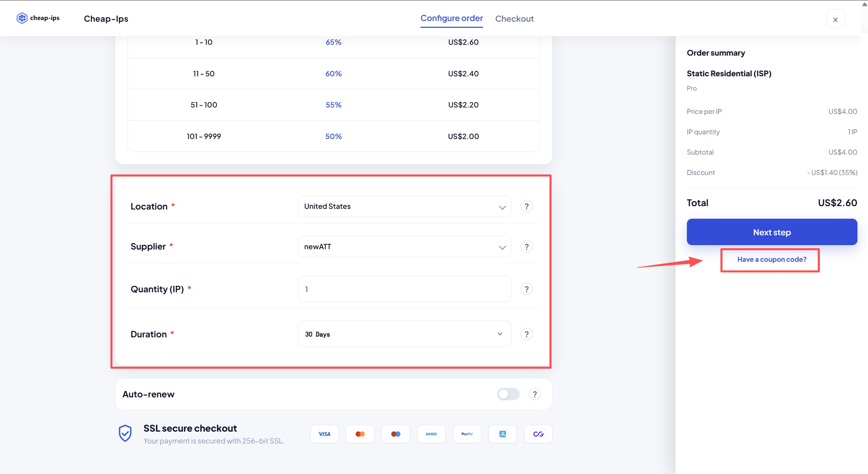
Task: Click the PayPal payment icon
Action: 467,434
